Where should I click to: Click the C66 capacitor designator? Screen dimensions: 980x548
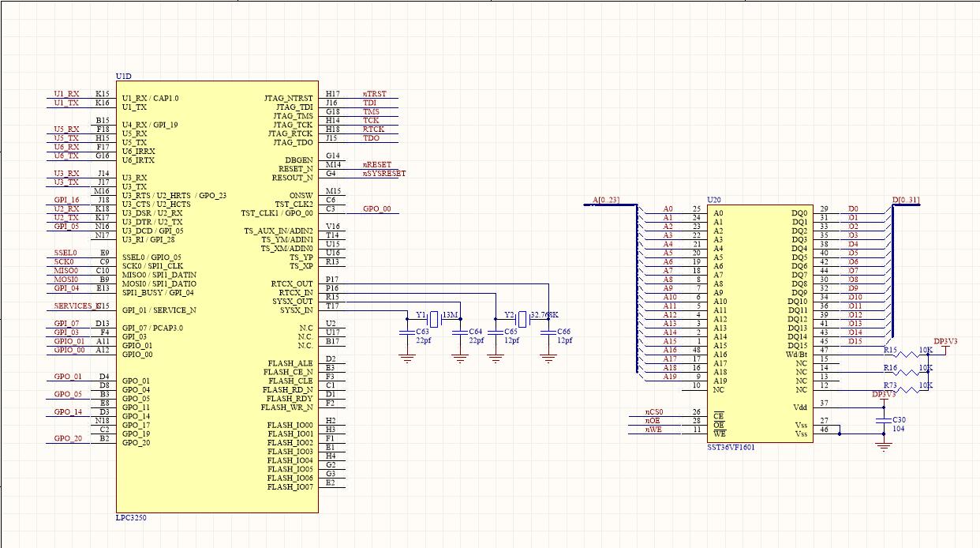click(x=564, y=332)
